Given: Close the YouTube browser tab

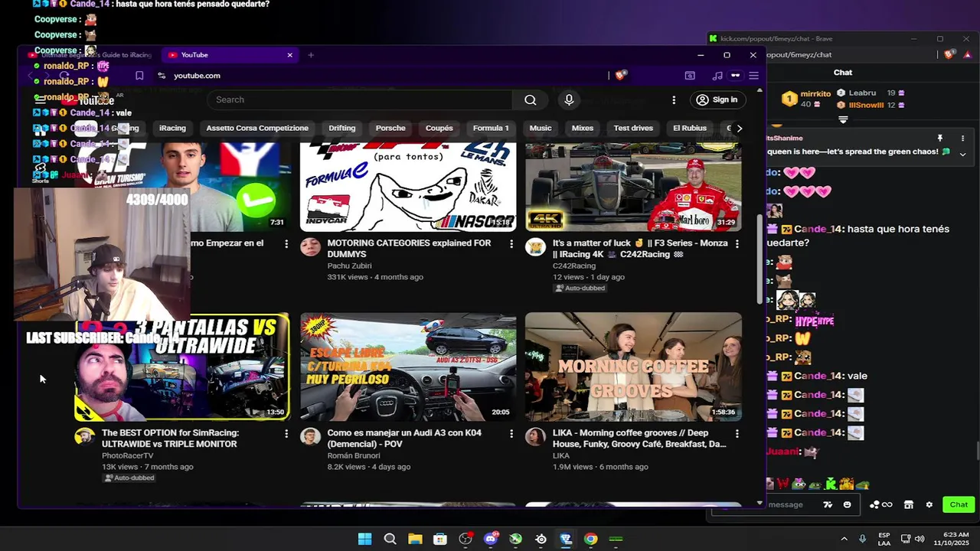Looking at the screenshot, I should coord(290,55).
